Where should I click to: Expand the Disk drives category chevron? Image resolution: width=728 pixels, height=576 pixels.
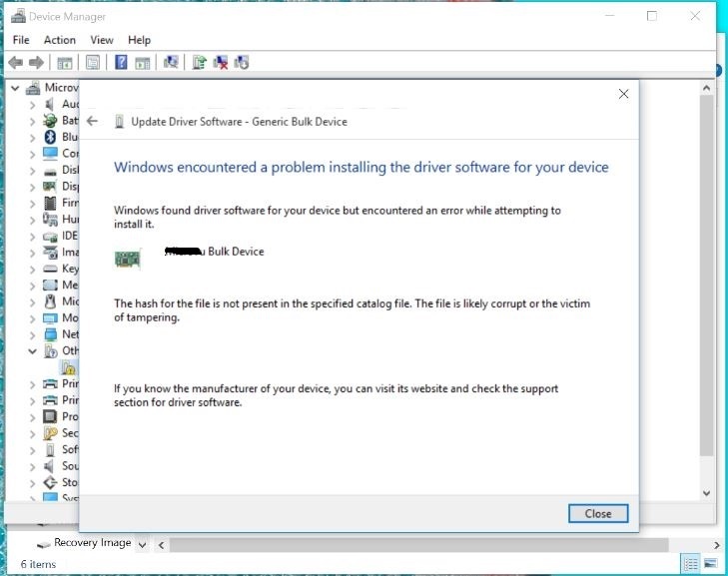[x=32, y=171]
